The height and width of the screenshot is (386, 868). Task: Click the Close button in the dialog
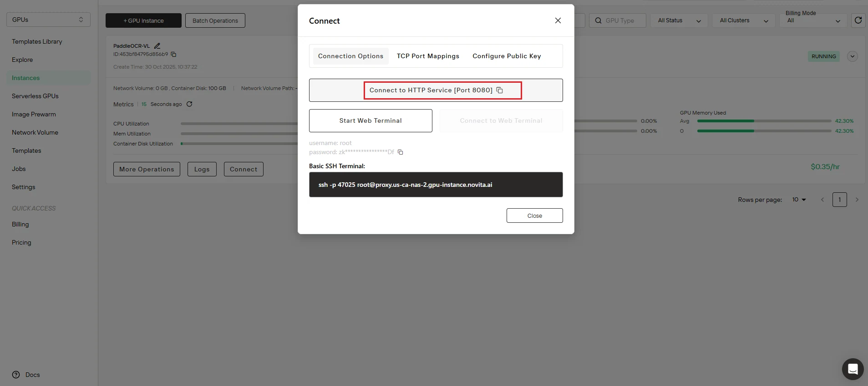click(x=534, y=216)
